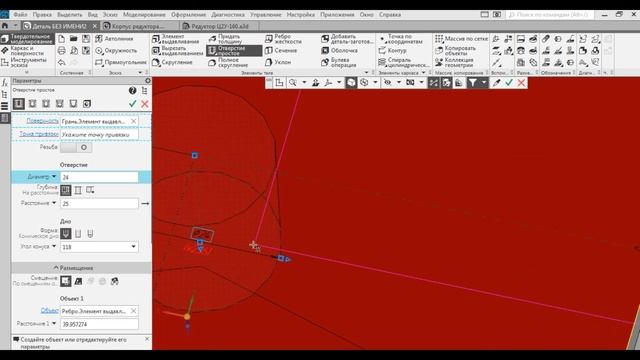Screen dimensions: 640x360
Task: Click the Точка привязки link
Action: [39, 134]
